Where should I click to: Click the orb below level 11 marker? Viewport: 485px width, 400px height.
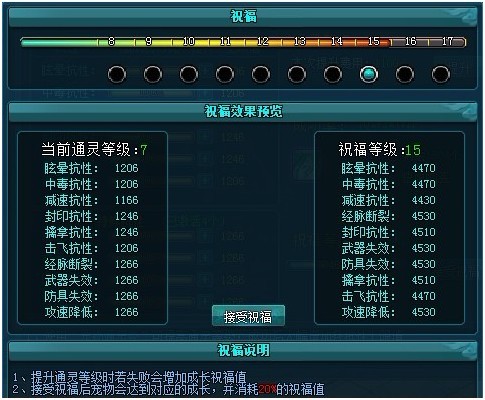coord(225,74)
